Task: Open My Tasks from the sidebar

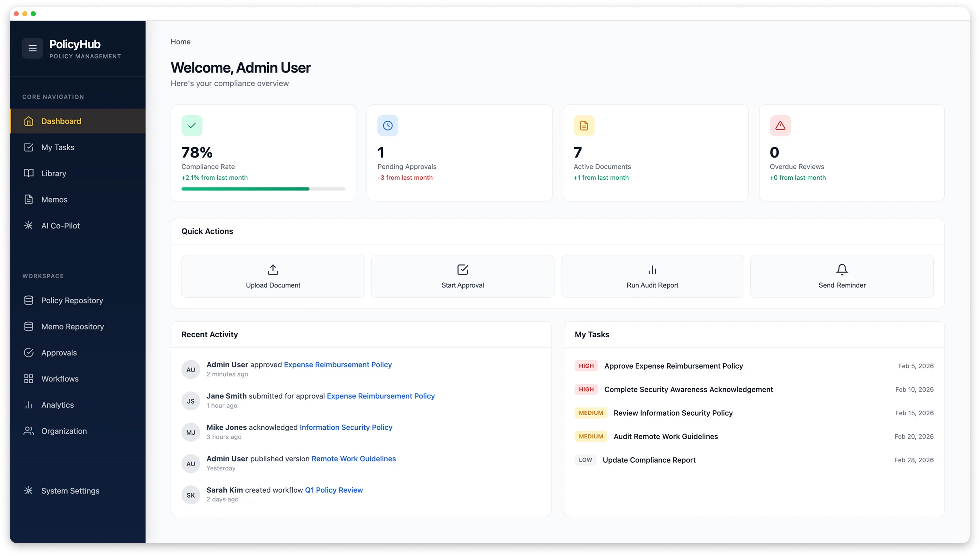Action: (x=57, y=147)
